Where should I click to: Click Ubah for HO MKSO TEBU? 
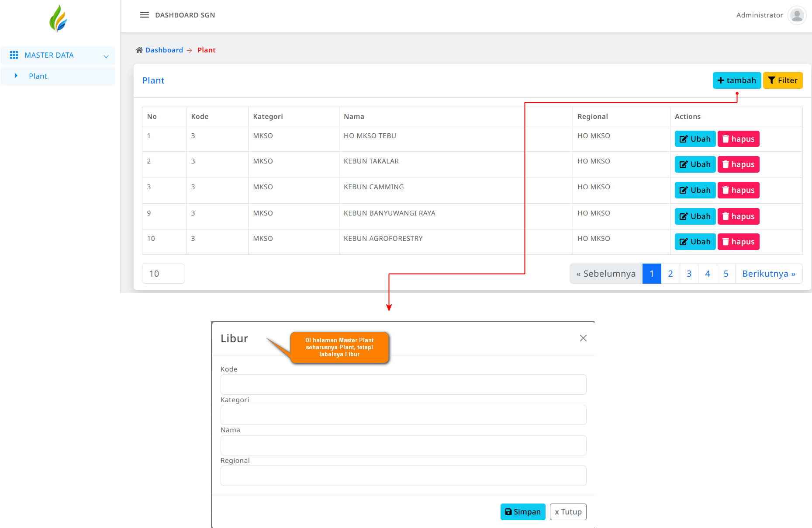695,139
